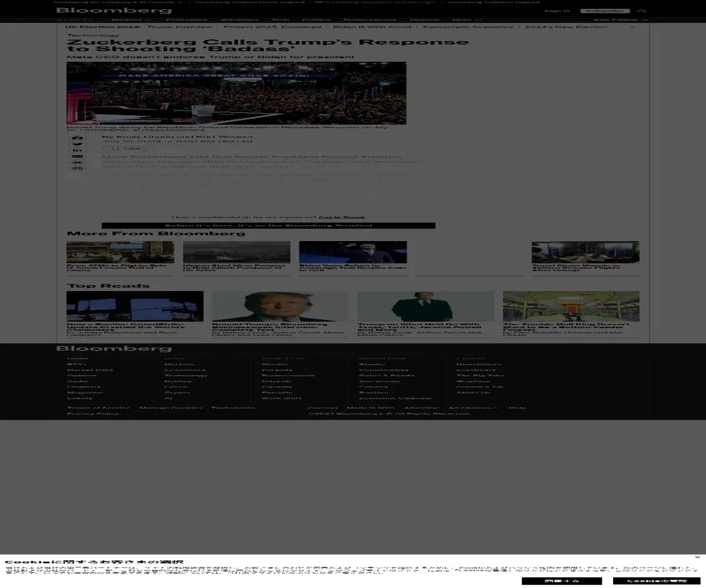Open Project 2025, Explained topic link
This screenshot has width=706, height=588.
pyautogui.click(x=272, y=27)
